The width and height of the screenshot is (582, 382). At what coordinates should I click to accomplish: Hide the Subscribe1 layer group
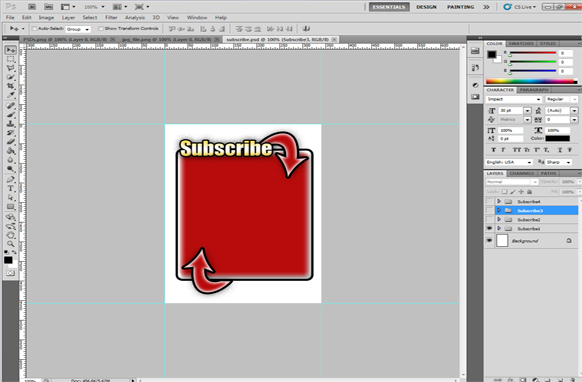tap(490, 228)
